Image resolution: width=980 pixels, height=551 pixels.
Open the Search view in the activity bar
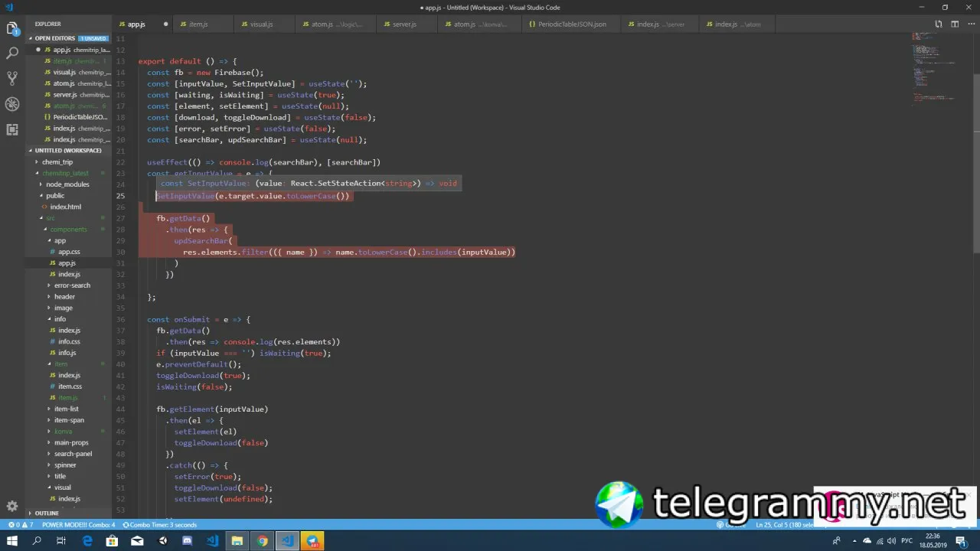point(12,54)
